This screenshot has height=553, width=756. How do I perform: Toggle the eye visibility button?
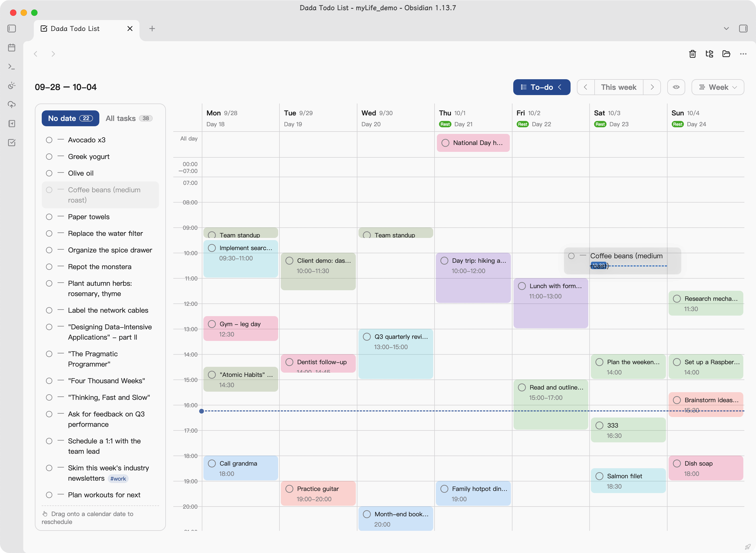(x=676, y=87)
